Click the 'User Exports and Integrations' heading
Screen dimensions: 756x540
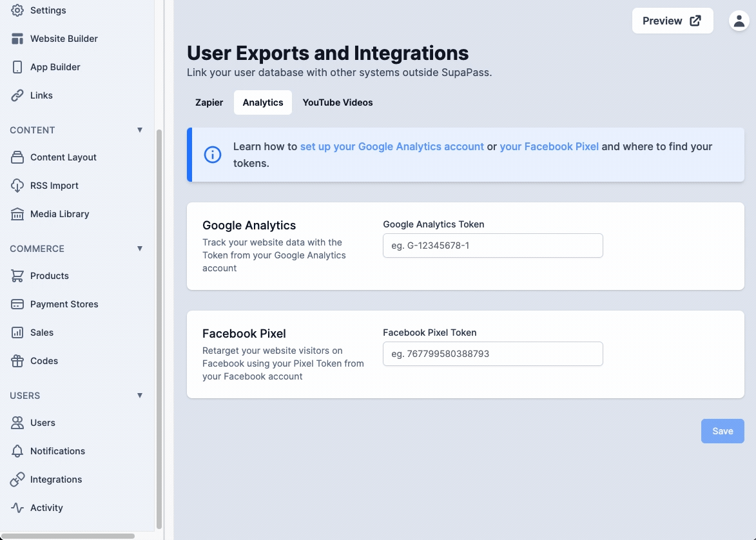[x=328, y=53]
